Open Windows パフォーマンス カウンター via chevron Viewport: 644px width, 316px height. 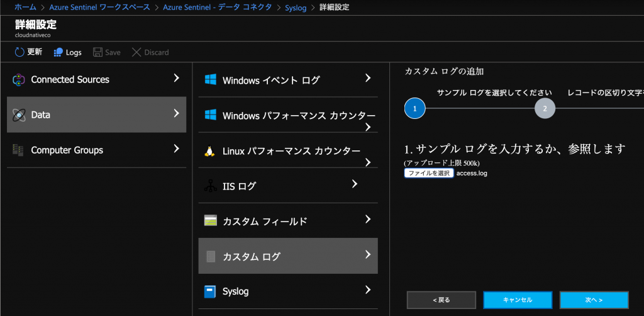[x=368, y=127]
